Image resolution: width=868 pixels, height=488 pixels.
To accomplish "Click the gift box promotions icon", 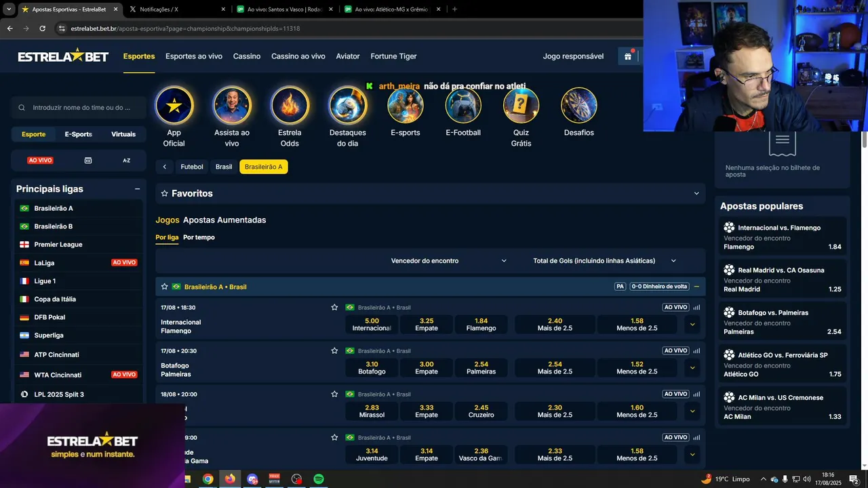I will coord(628,56).
